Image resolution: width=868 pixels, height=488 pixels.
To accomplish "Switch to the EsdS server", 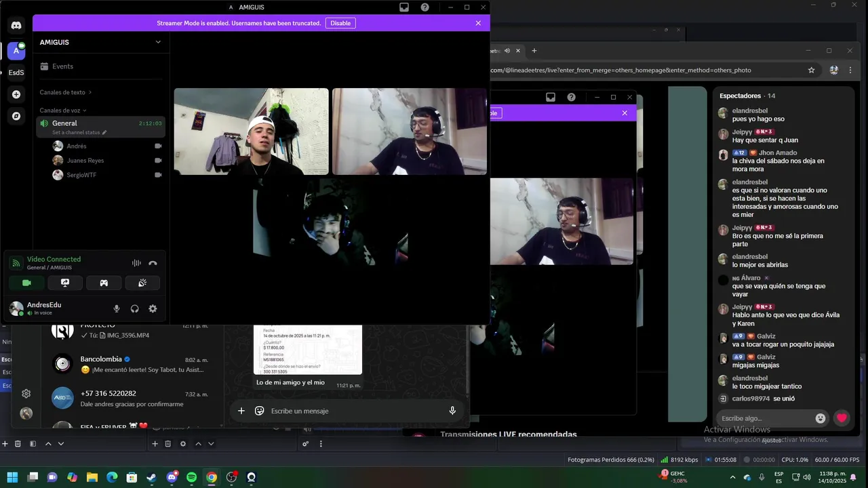I will coord(16,73).
